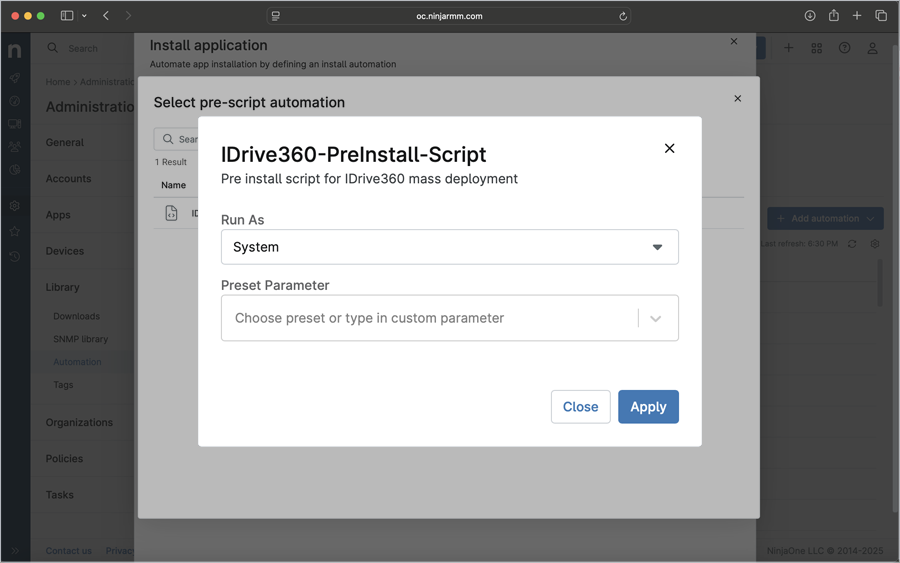Click the Safari share icon
The image size is (900, 563).
[x=833, y=16]
